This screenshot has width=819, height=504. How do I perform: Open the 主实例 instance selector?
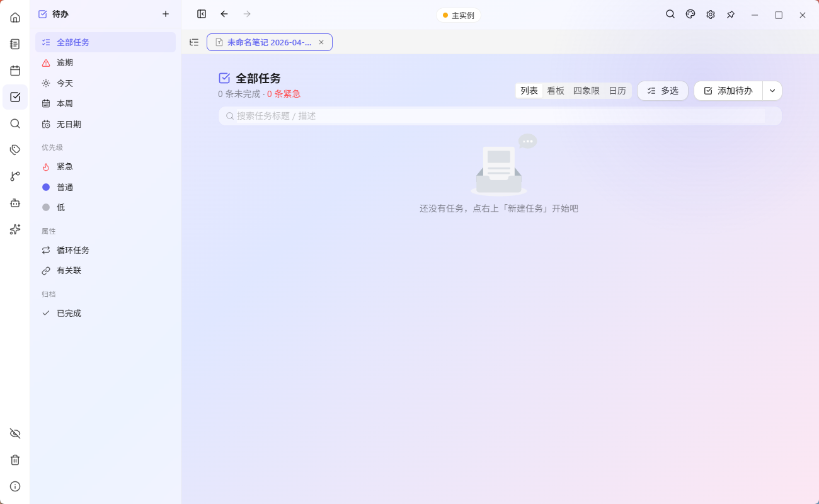click(x=458, y=14)
